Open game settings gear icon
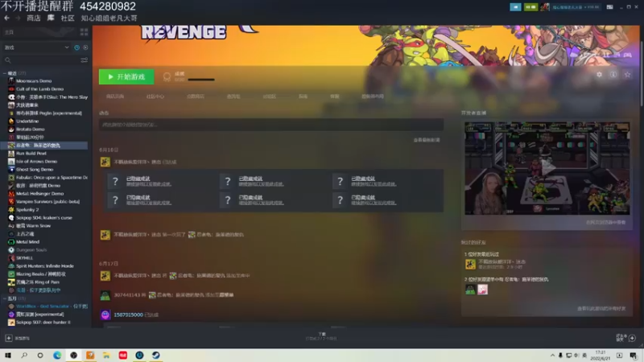Image resolution: width=644 pixels, height=362 pixels. pyautogui.click(x=599, y=75)
